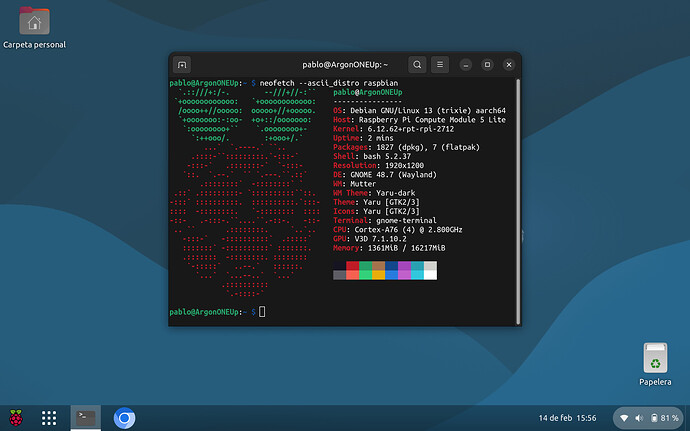Maximize the terminal window
The image size is (690, 431).
click(484, 64)
